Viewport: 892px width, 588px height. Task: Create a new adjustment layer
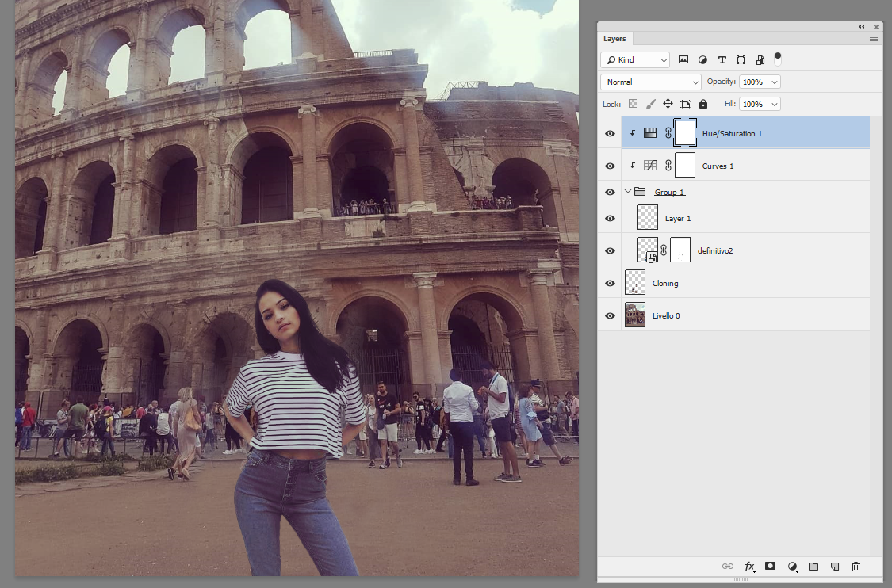pos(791,566)
